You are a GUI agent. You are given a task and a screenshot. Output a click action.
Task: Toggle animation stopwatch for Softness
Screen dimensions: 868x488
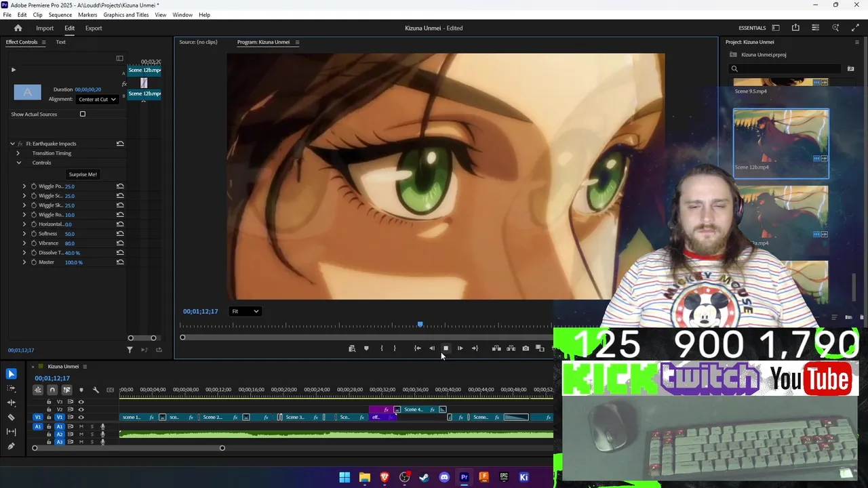click(34, 234)
